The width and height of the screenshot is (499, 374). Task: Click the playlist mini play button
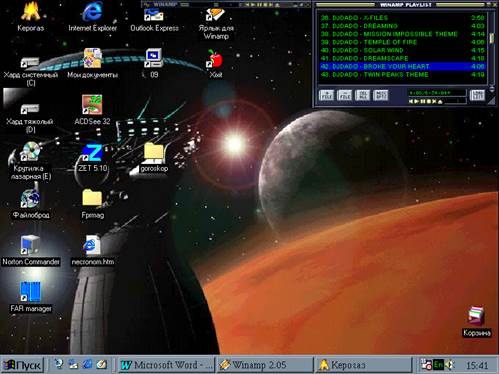coord(417,101)
